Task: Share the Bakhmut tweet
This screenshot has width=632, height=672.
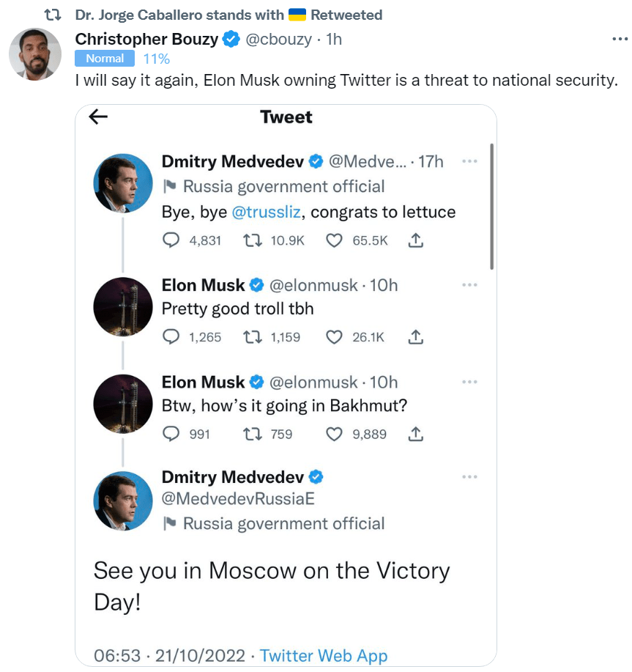Action: pos(415,434)
